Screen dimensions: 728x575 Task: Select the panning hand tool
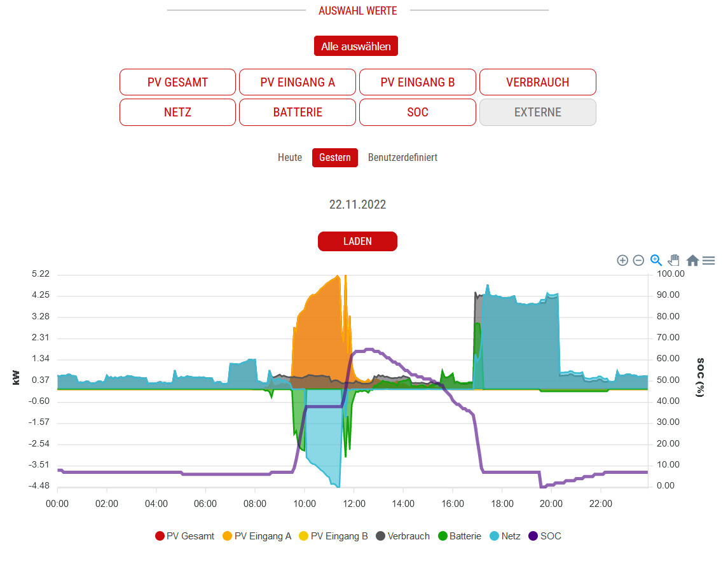tap(674, 260)
